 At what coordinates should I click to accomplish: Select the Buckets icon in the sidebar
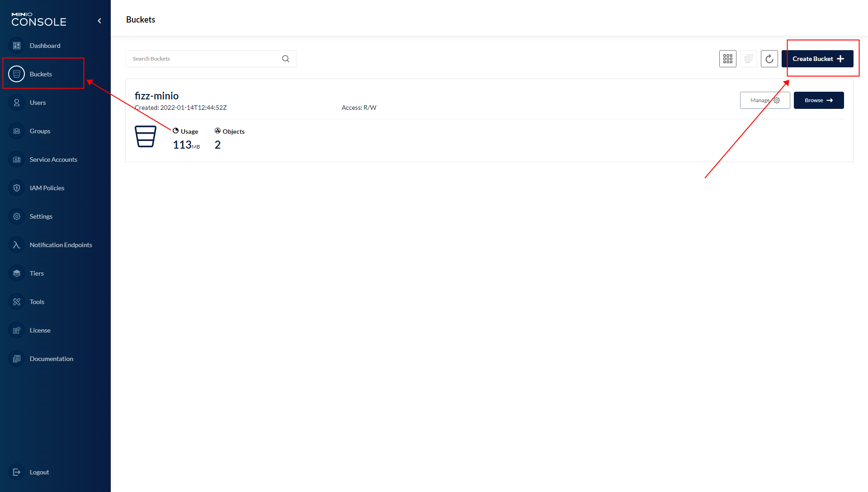(x=17, y=74)
